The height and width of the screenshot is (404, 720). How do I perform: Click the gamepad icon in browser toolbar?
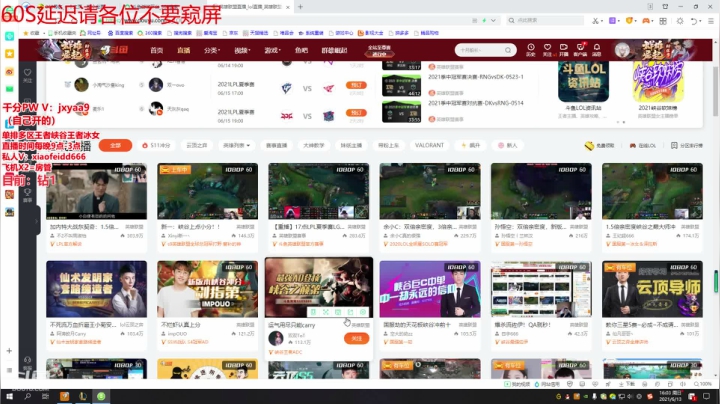pyautogui.click(x=646, y=21)
